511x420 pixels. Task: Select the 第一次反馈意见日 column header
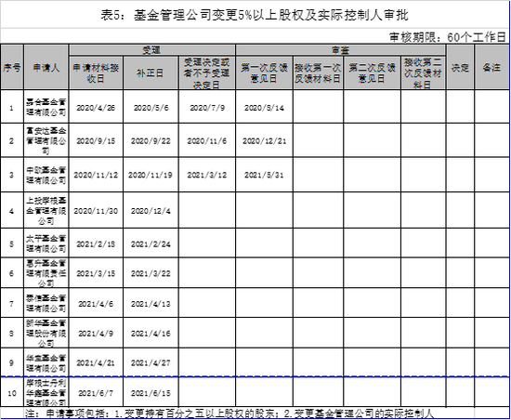(264, 73)
